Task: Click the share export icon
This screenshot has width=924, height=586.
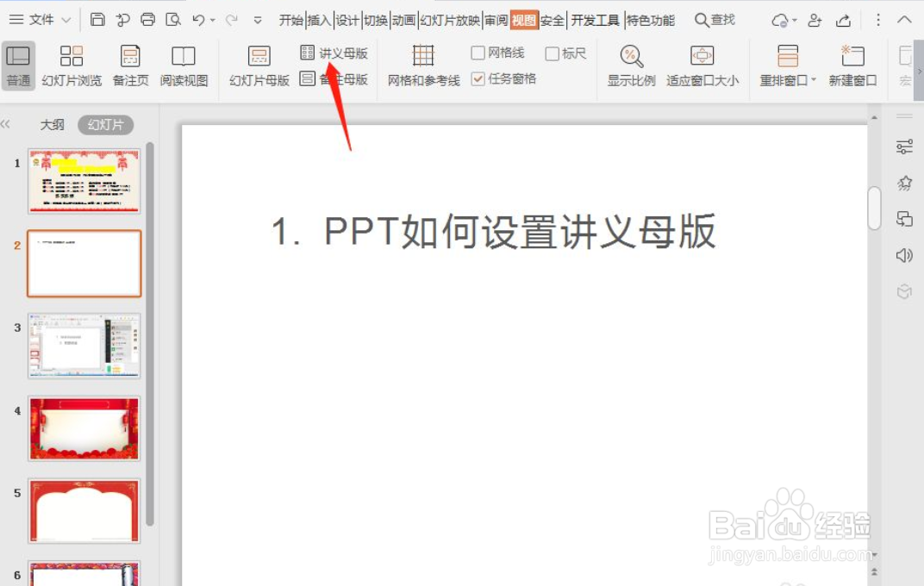Action: click(x=843, y=20)
